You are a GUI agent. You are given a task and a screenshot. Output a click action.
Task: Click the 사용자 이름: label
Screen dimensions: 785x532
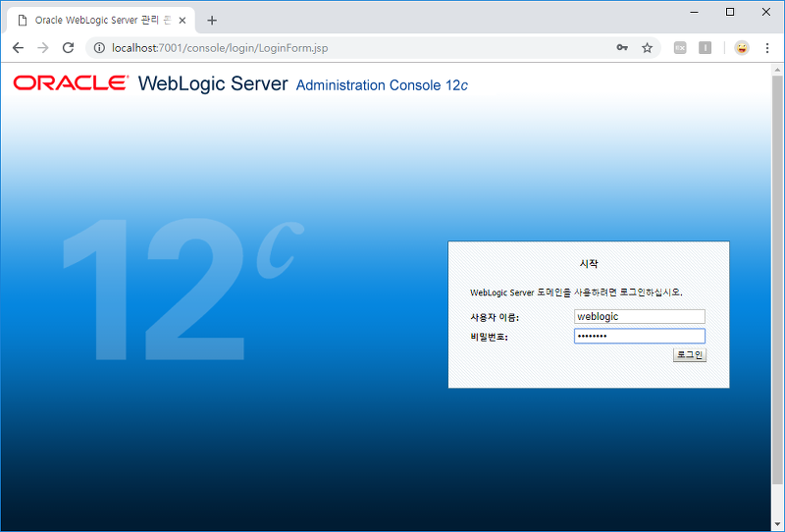pyautogui.click(x=495, y=317)
